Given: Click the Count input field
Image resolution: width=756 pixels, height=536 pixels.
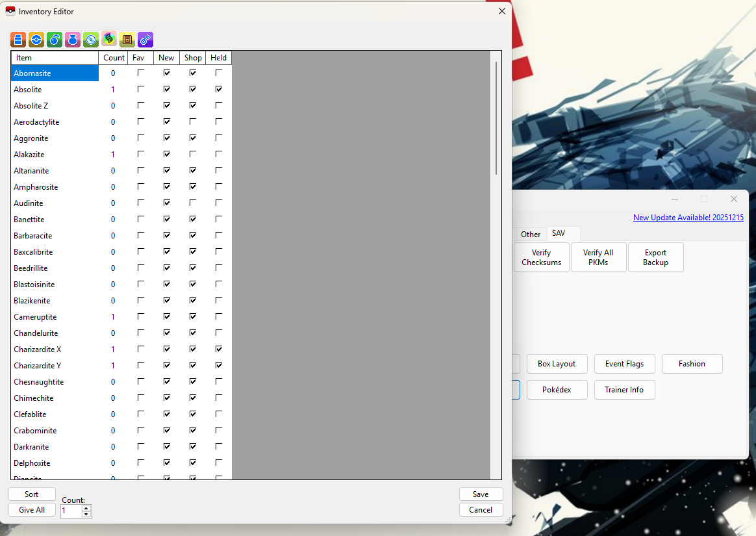Looking at the screenshot, I should coord(71,511).
